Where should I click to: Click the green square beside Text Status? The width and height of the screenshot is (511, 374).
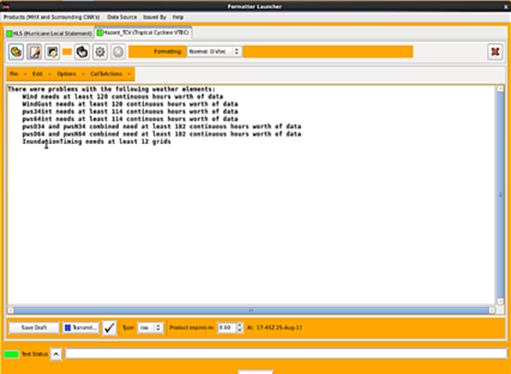[11, 354]
